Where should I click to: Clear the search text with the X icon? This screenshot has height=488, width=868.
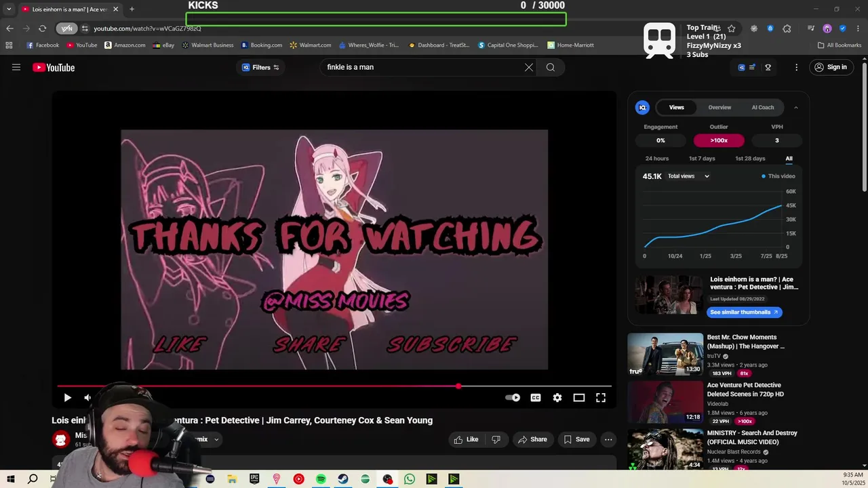pos(529,67)
